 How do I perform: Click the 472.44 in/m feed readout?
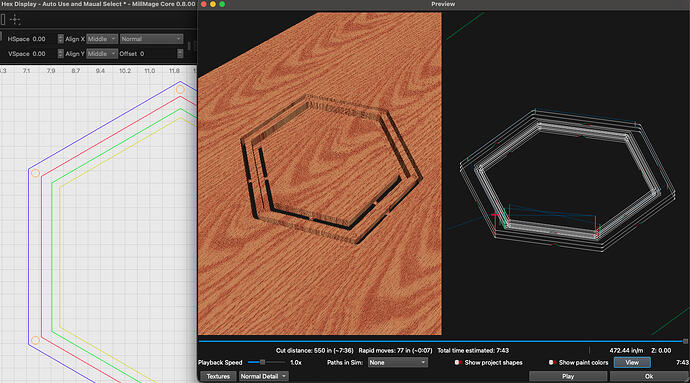[x=626, y=350]
